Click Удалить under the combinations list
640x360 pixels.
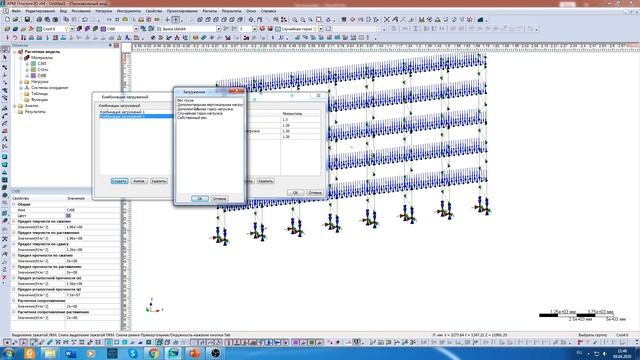coord(159,181)
